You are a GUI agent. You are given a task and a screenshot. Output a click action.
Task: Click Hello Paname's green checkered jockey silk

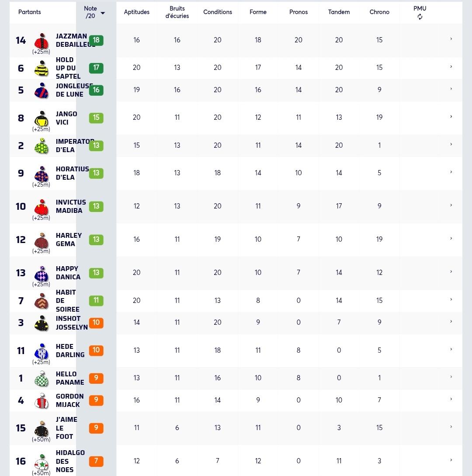point(42,379)
